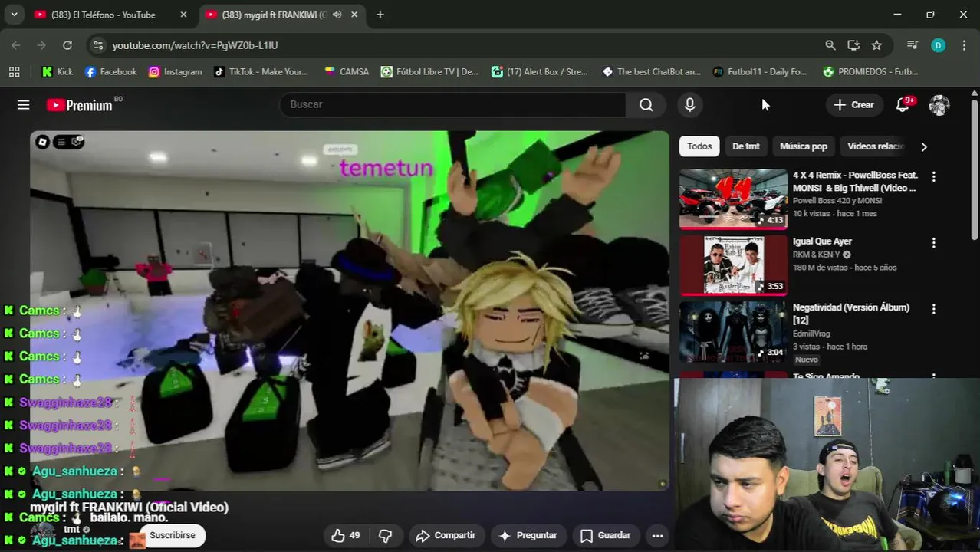Bookmark this page with star icon

tap(876, 45)
